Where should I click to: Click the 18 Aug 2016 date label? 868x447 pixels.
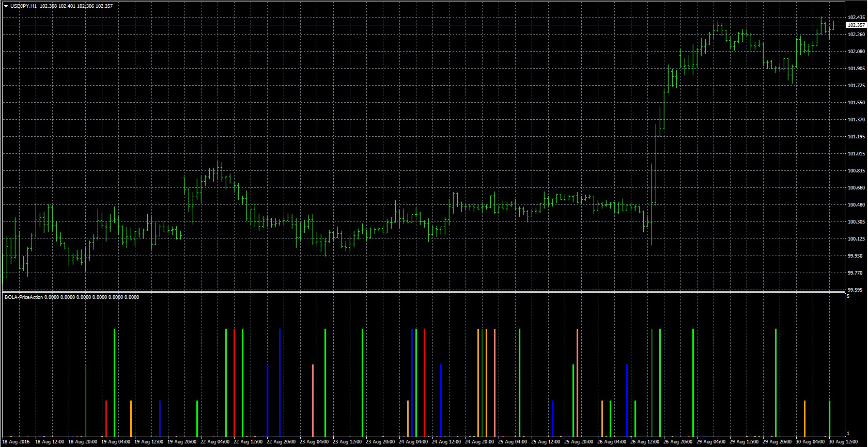[x=18, y=442]
